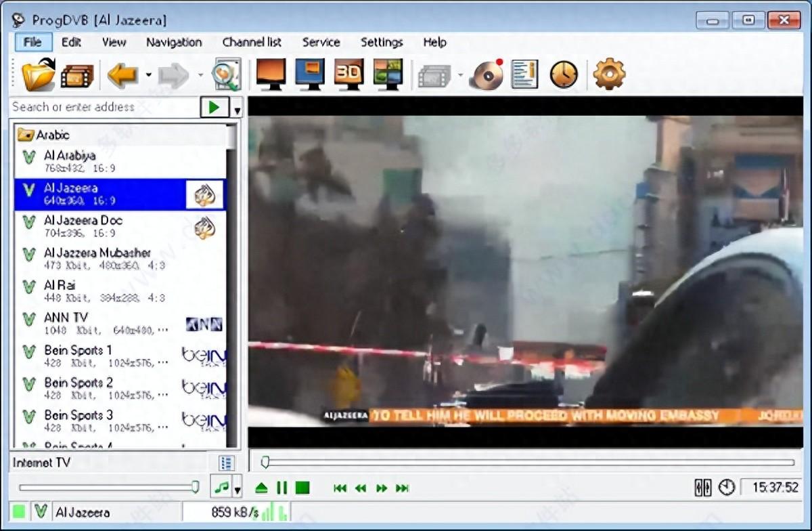The width and height of the screenshot is (812, 531).
Task: Click the small clock icon near the time
Action: [x=727, y=487]
